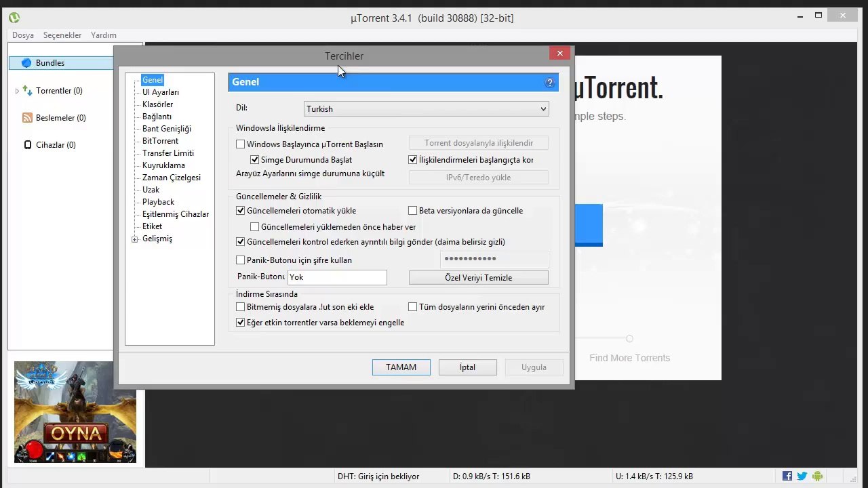Image resolution: width=868 pixels, height=488 pixels.
Task: Click the IPv6/Teredo yükle button
Action: pyautogui.click(x=479, y=178)
